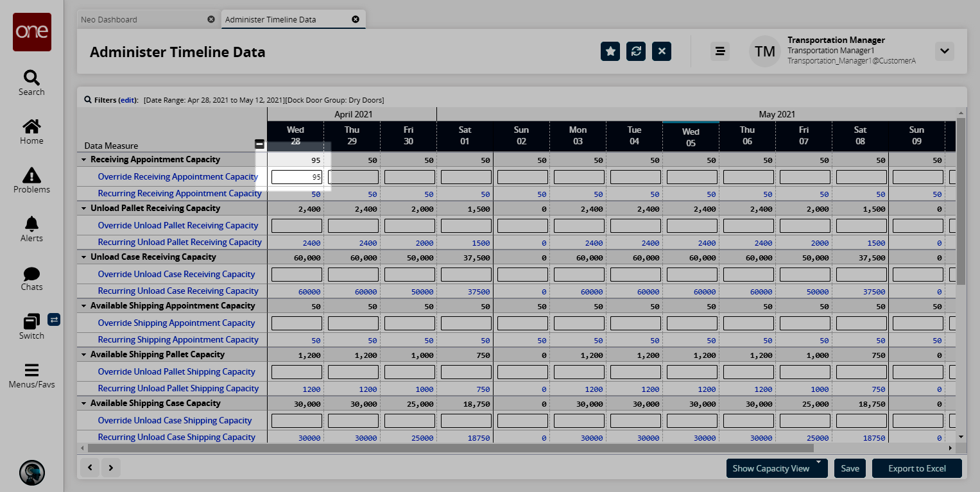The height and width of the screenshot is (492, 980).
Task: Open Menus/Favs hamburger menu
Action: click(x=31, y=371)
